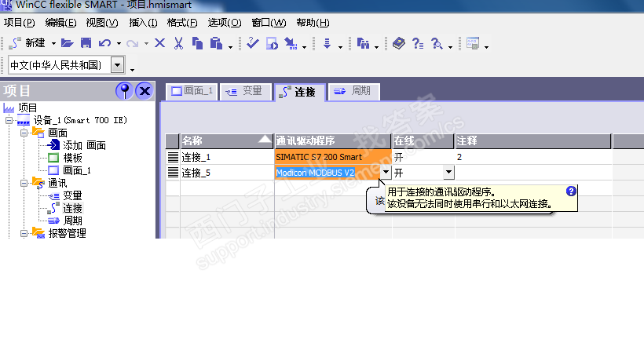Open the undo history dropdown arrow
644x361 pixels.
pos(119,43)
